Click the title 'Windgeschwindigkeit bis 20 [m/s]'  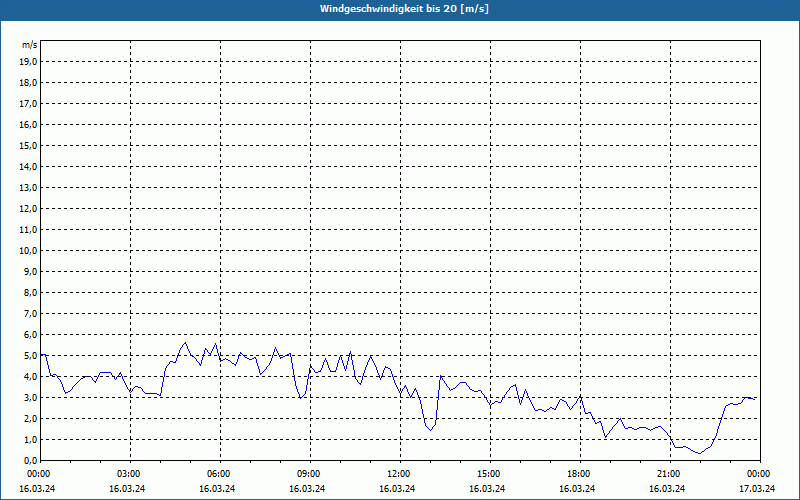click(x=404, y=9)
